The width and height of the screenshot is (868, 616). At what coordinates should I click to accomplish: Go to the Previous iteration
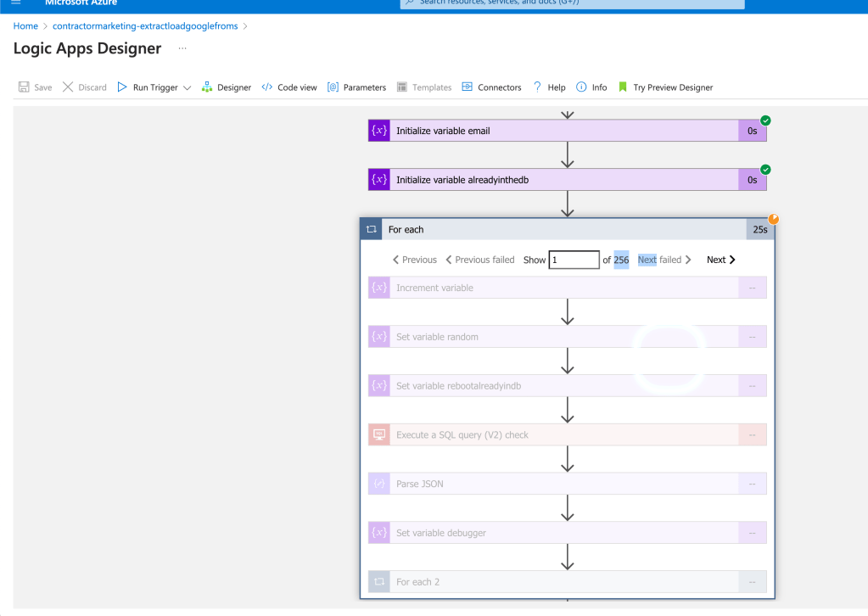pos(415,260)
